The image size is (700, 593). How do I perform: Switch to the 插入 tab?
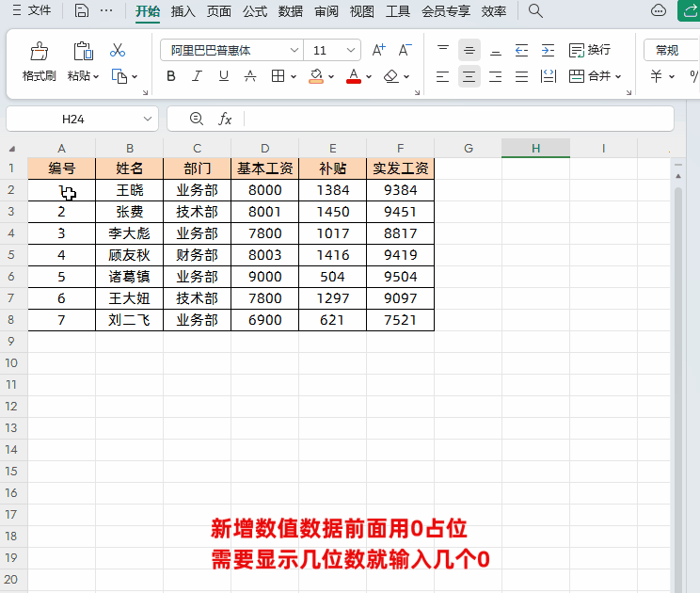(183, 11)
